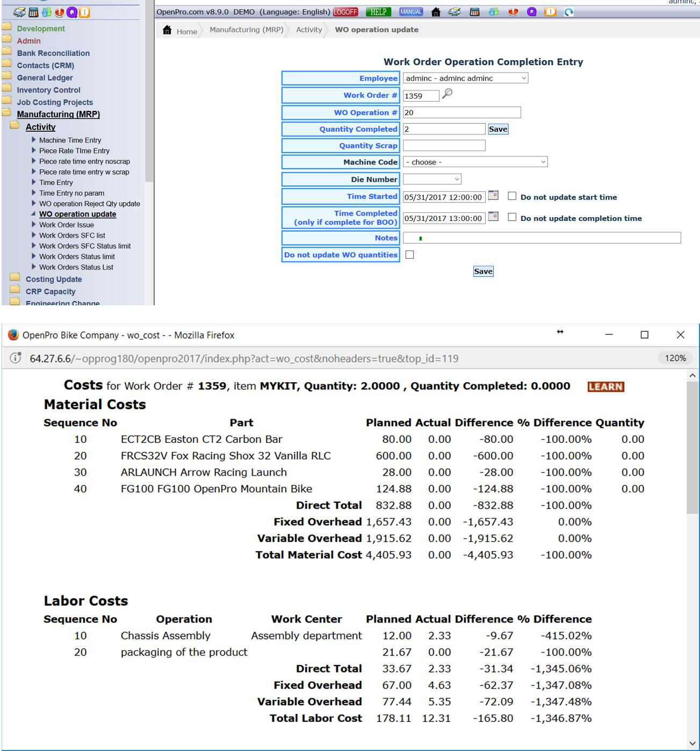Expand the Machine Code dropdown
Image resolution: width=700 pixels, height=751 pixels.
tap(475, 162)
